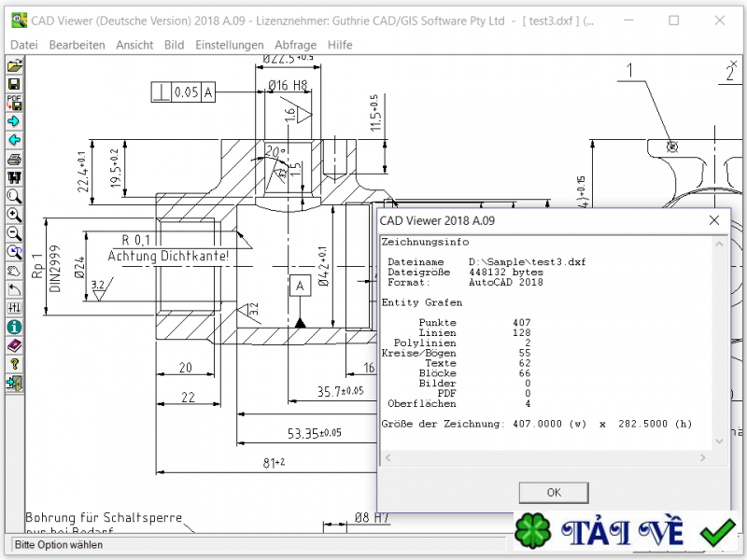Open drawing info with the blue i icon
The width and height of the screenshot is (747, 560).
(x=12, y=329)
